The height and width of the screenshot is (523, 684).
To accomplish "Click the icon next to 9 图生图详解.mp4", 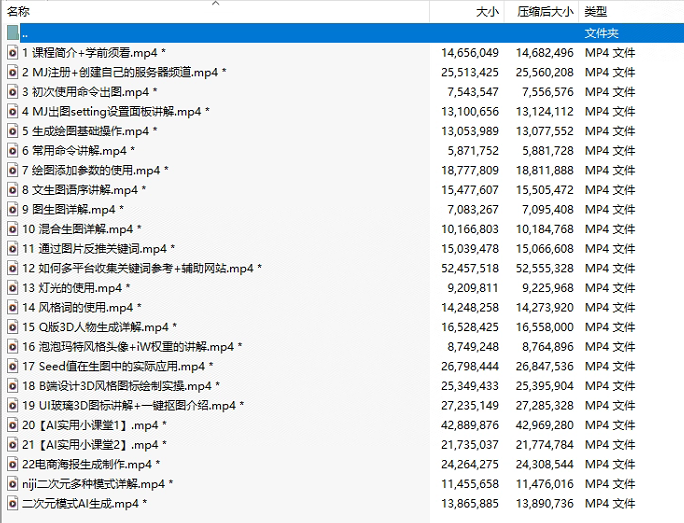I will [x=13, y=210].
